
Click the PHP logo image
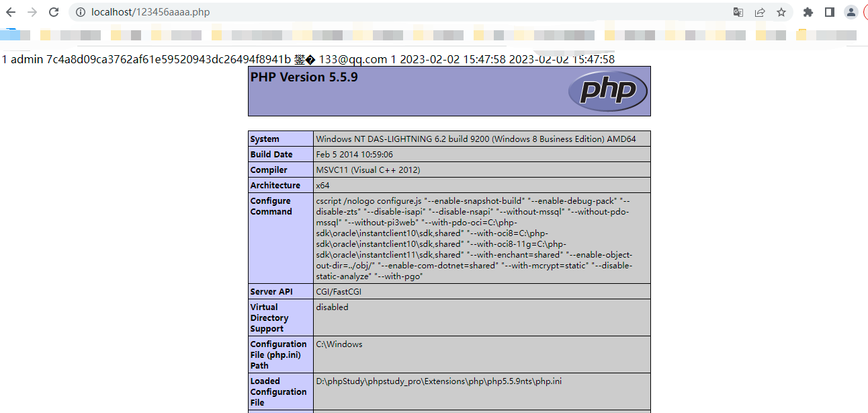point(607,91)
